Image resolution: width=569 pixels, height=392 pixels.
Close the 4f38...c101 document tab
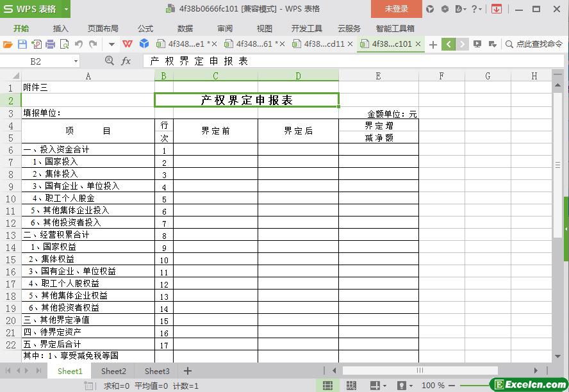[418, 44]
